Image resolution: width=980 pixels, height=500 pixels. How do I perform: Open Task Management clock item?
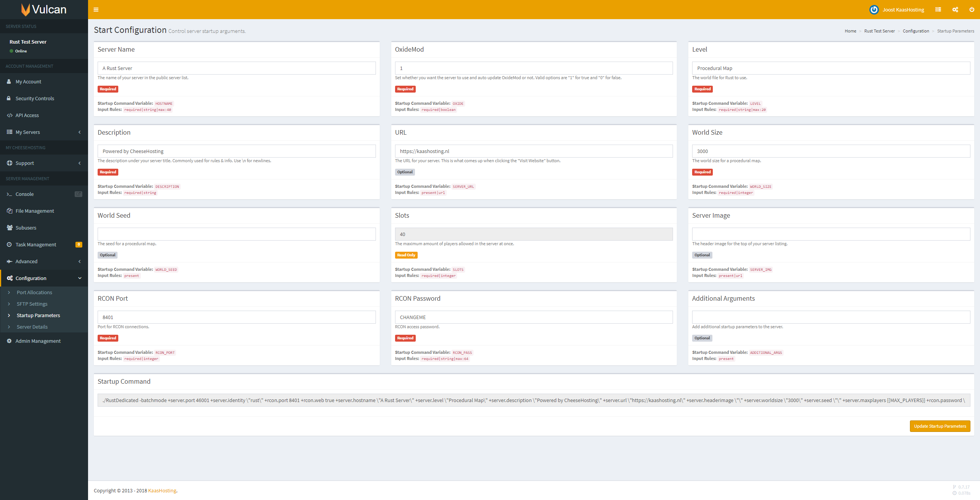click(x=36, y=244)
